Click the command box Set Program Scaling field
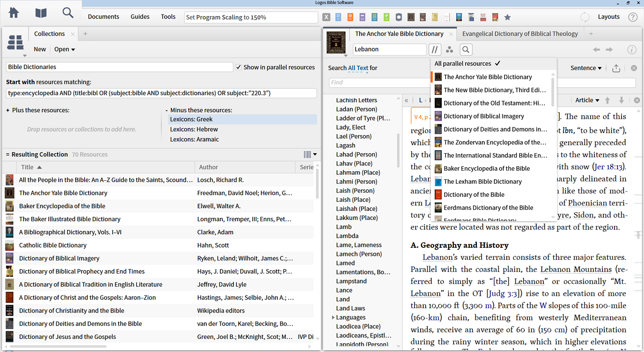This screenshot has width=644, height=352. tap(251, 17)
